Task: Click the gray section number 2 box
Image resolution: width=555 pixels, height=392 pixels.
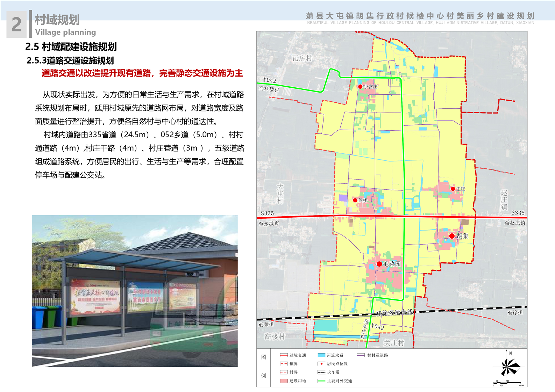Action: pyautogui.click(x=16, y=24)
